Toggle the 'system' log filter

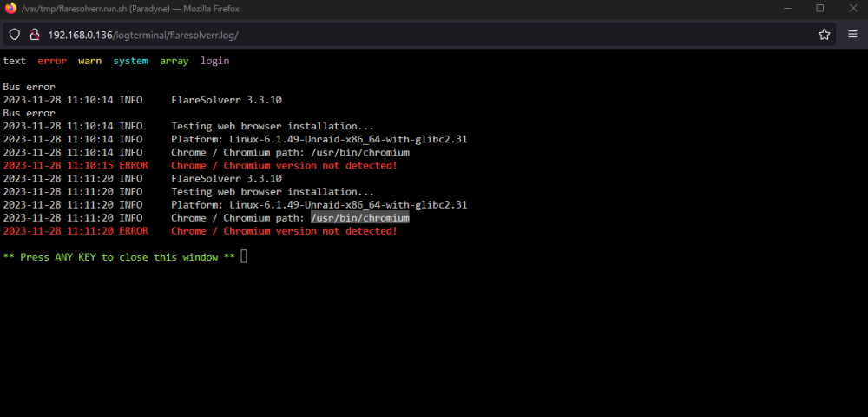click(131, 61)
